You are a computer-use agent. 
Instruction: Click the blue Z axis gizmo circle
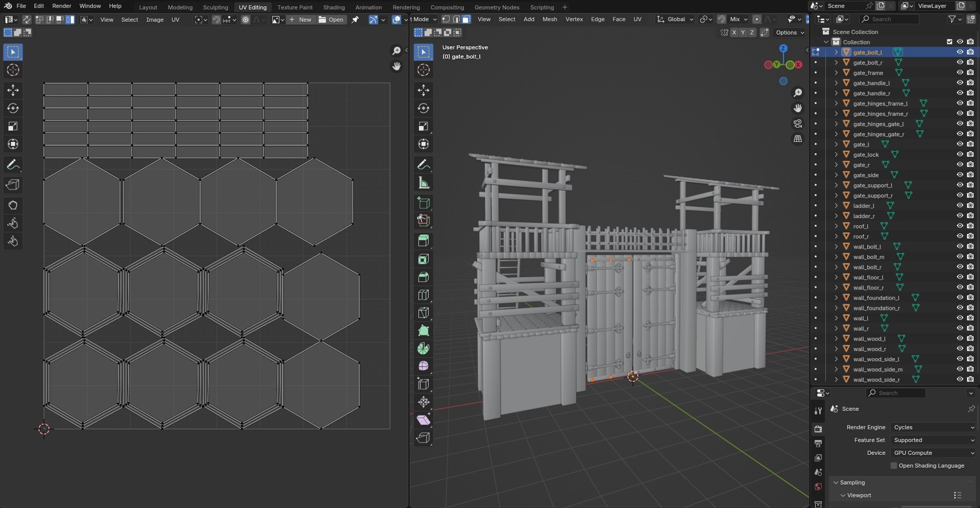(783, 49)
